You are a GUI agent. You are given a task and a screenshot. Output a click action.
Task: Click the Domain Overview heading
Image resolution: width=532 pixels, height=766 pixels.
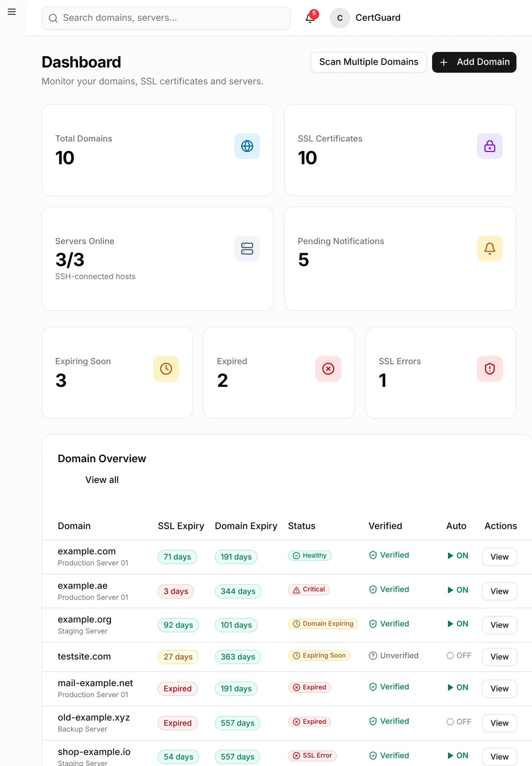pos(102,459)
